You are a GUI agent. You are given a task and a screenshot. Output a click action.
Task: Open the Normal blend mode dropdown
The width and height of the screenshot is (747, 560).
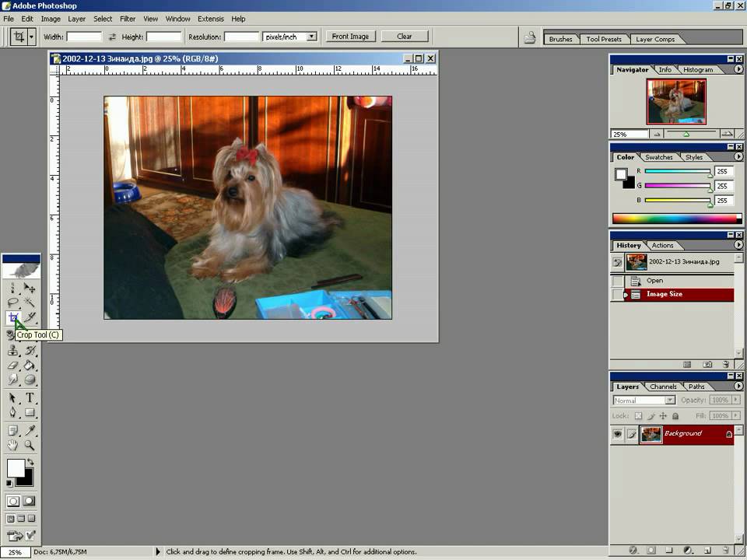pyautogui.click(x=644, y=401)
